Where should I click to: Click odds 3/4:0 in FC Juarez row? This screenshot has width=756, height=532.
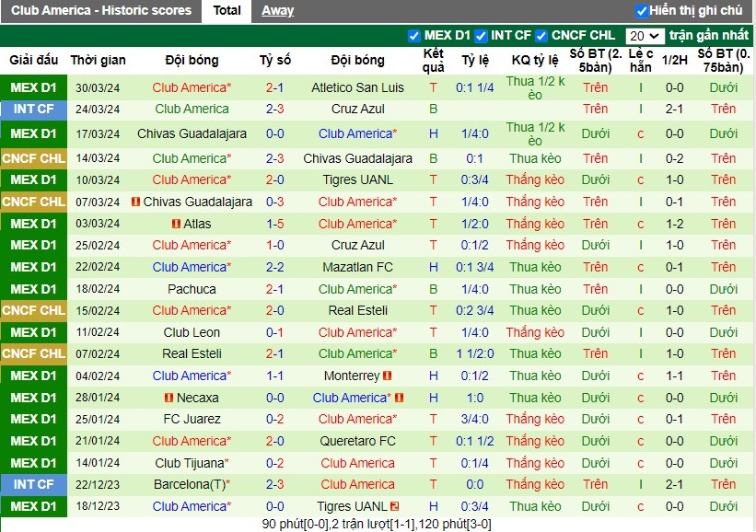pyautogui.click(x=475, y=419)
